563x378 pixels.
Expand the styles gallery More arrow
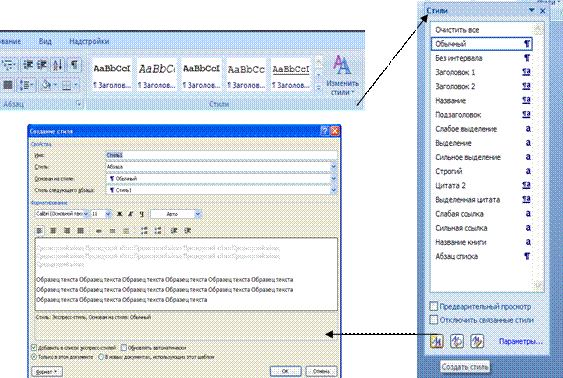tap(318, 88)
